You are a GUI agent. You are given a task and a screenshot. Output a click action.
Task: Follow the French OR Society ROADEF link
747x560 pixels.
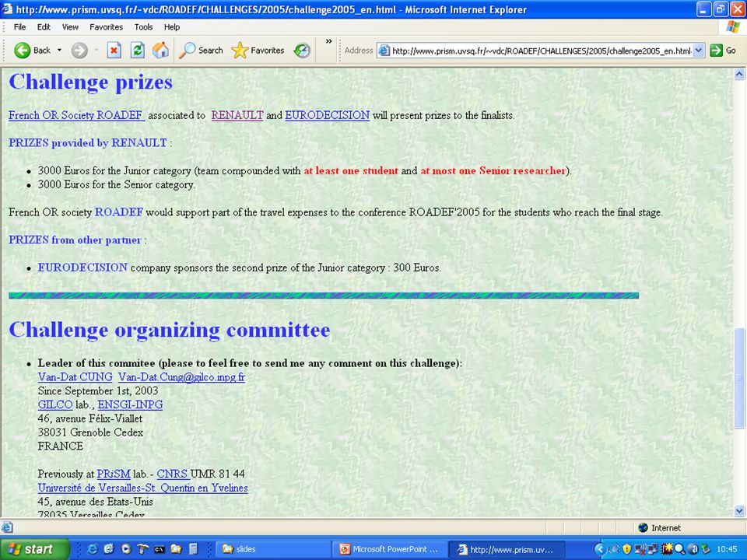pos(76,115)
